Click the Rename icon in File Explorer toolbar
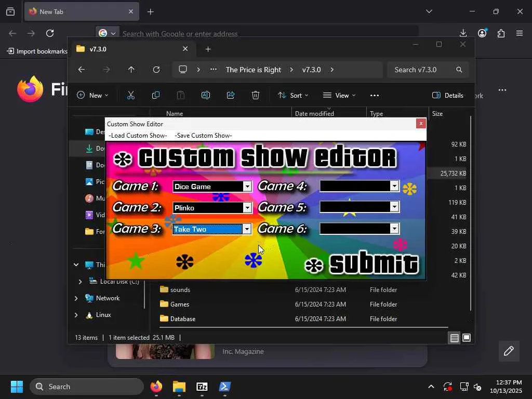 pos(206,96)
